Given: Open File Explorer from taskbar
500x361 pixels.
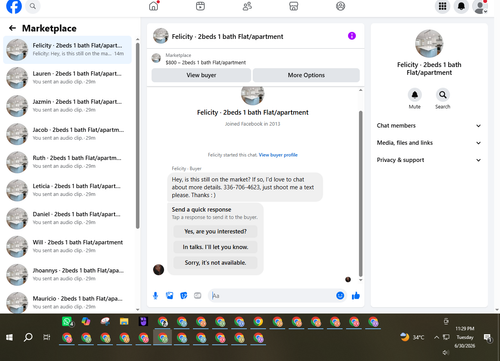Looking at the screenshot, I should [x=124, y=322].
